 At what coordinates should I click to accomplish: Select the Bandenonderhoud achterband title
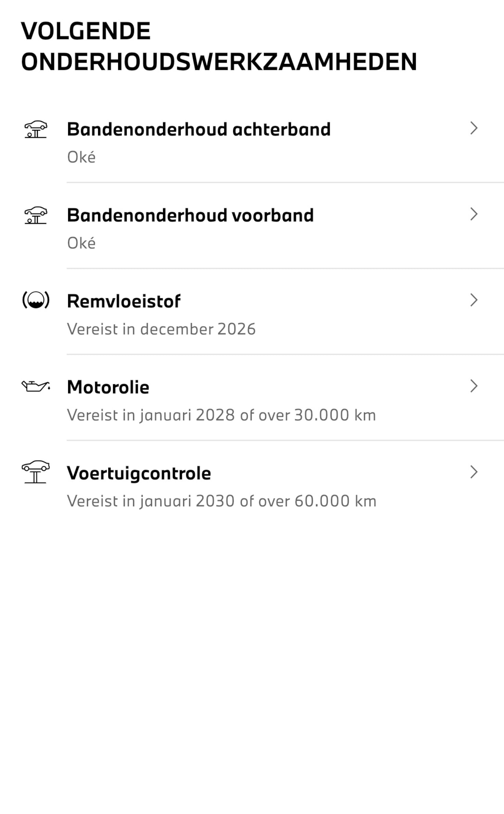(x=198, y=129)
